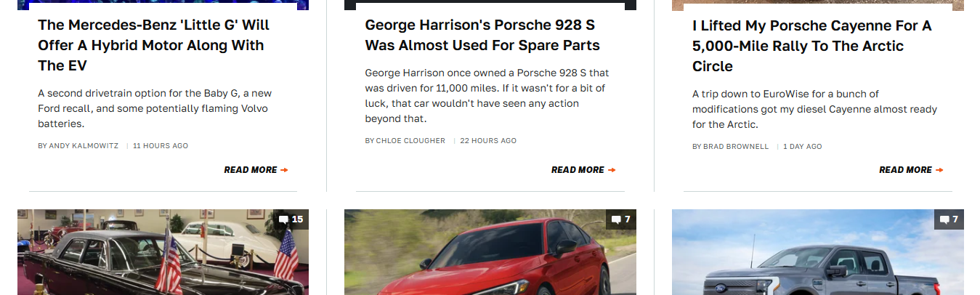Click the arrow beside Cayenne article's Read More

pos(939,170)
